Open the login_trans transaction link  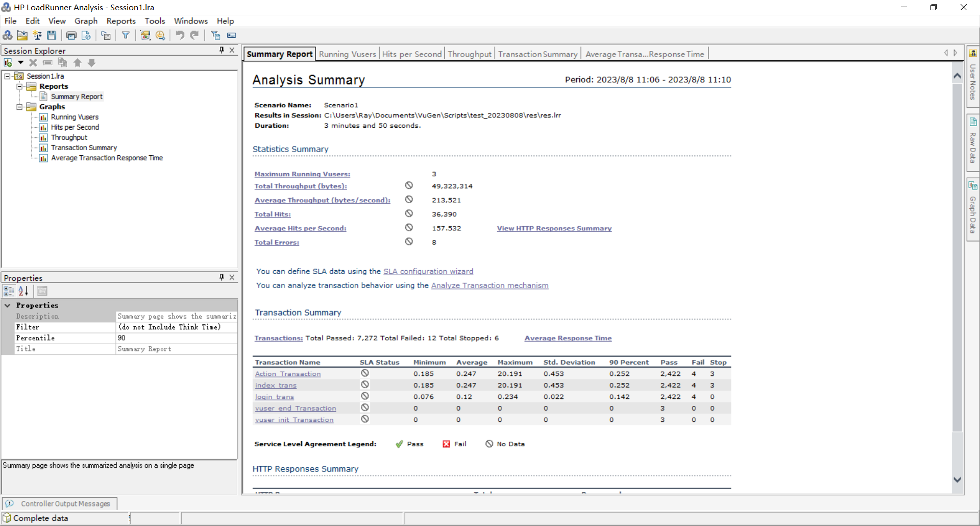(x=275, y=397)
